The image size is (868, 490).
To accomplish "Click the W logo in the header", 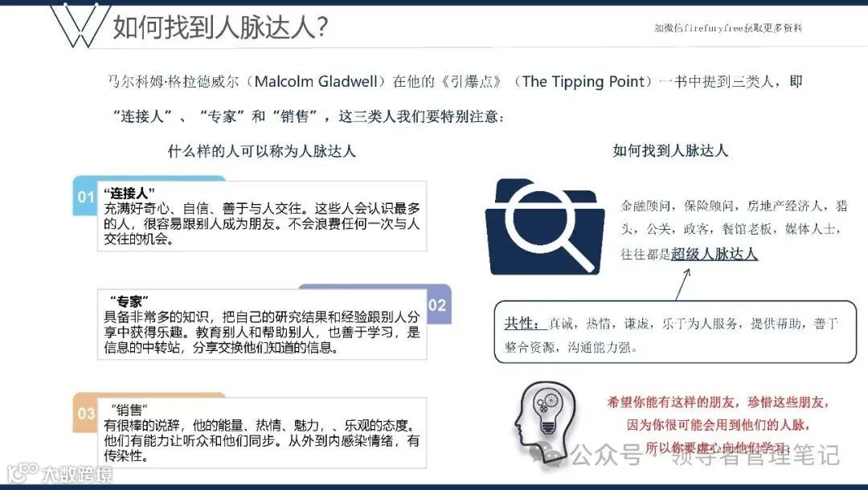I will (77, 26).
